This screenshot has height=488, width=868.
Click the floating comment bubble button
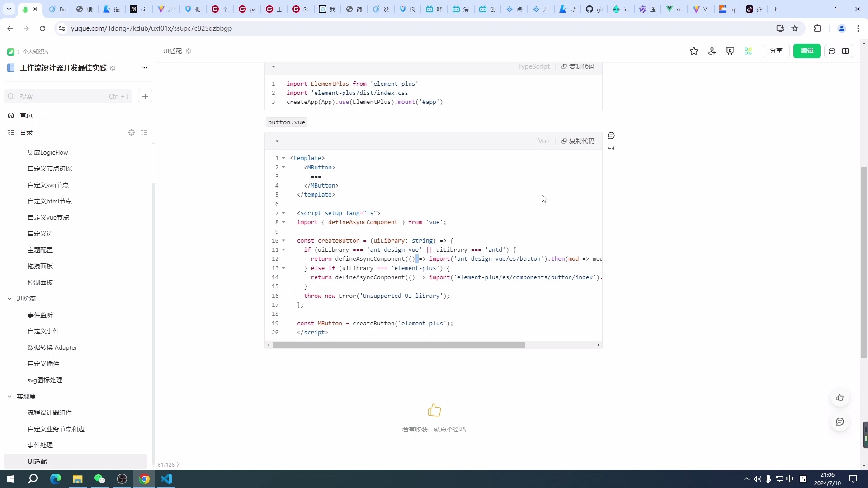(x=840, y=422)
